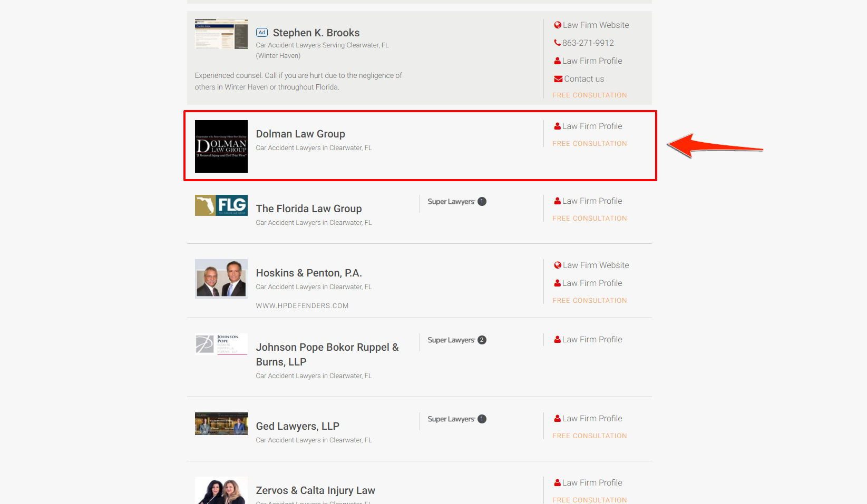867x504 pixels.
Task: Click the Dolman Law Group logo thumbnail
Action: (x=221, y=146)
